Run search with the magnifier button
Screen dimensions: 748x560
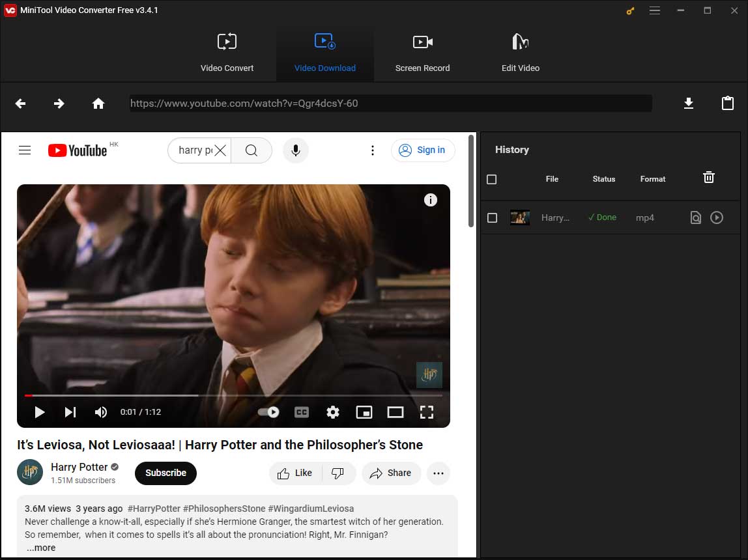coord(252,150)
